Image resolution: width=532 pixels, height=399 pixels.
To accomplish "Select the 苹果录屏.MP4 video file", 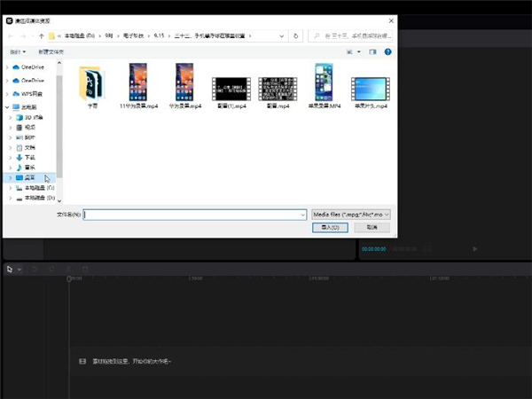I will (x=325, y=86).
